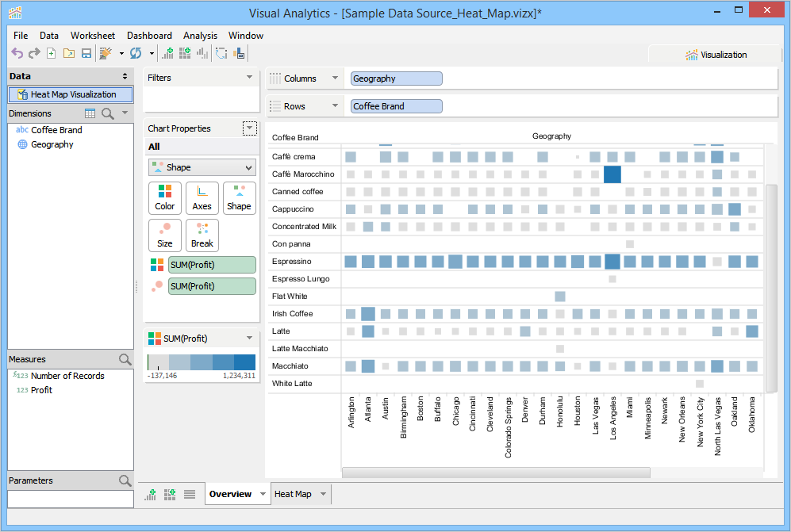This screenshot has width=791, height=532.
Task: Click the chart label toolbar icon
Action: tap(240, 53)
